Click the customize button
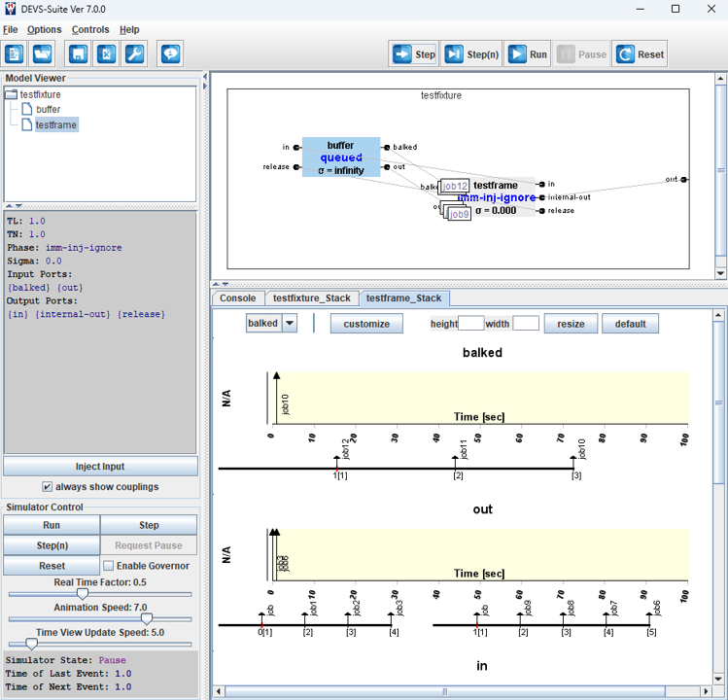The width and height of the screenshot is (728, 700). 366,324
